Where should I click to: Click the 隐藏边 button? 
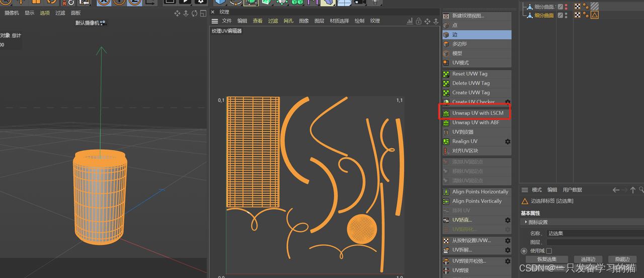pyautogui.click(x=622, y=259)
